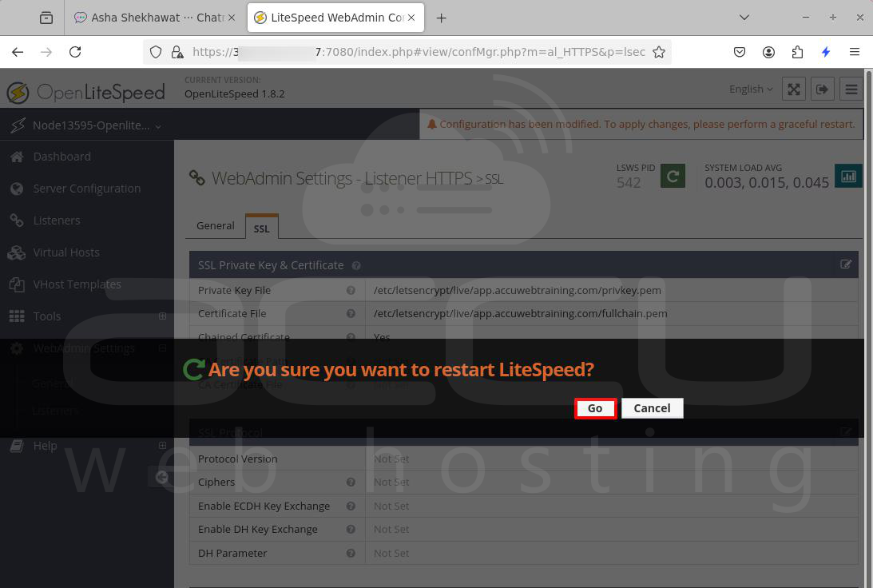The image size is (873, 588).
Task: Open the Dashboard sidebar item
Action: point(62,157)
